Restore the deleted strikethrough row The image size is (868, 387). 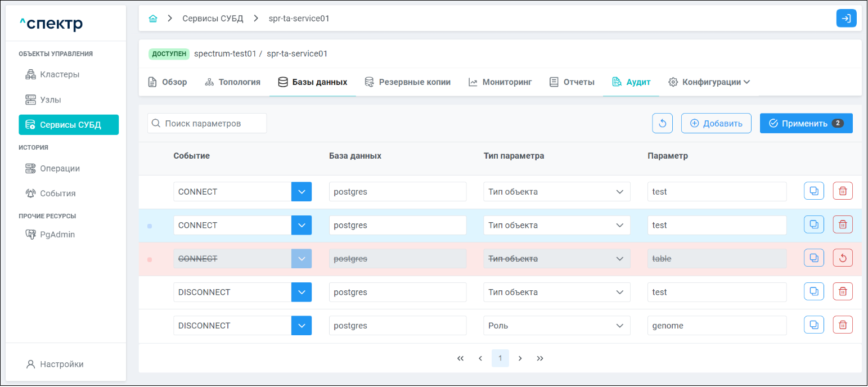[x=843, y=259]
